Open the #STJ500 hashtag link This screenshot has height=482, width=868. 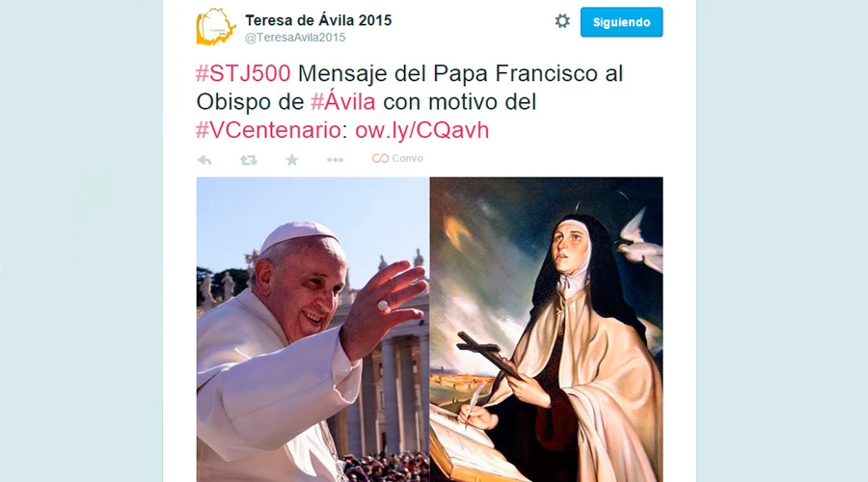pos(243,73)
